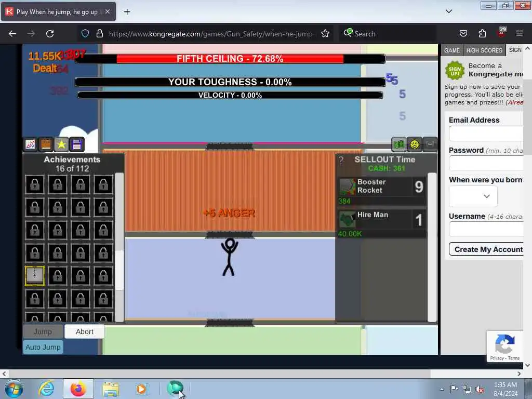Click the Abort button
Image resolution: width=532 pixels, height=399 pixels.
tap(85, 331)
